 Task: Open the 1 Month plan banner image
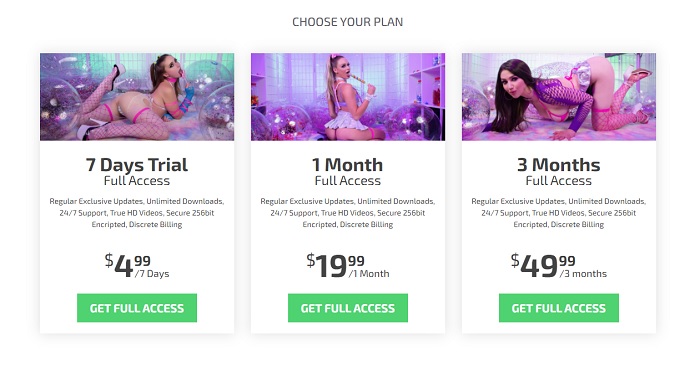pyautogui.click(x=348, y=97)
